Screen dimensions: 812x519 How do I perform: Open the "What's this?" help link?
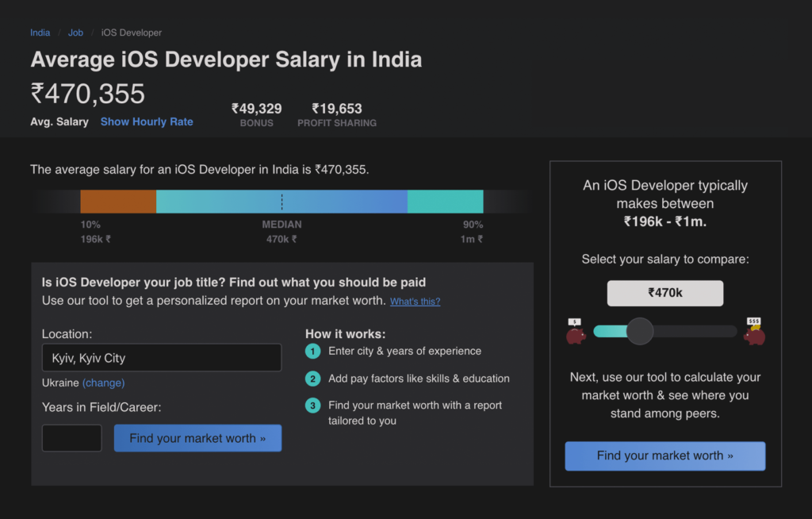pyautogui.click(x=415, y=302)
